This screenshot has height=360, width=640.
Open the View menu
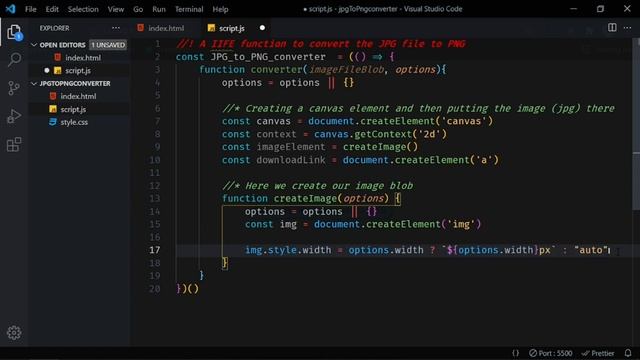click(x=116, y=9)
